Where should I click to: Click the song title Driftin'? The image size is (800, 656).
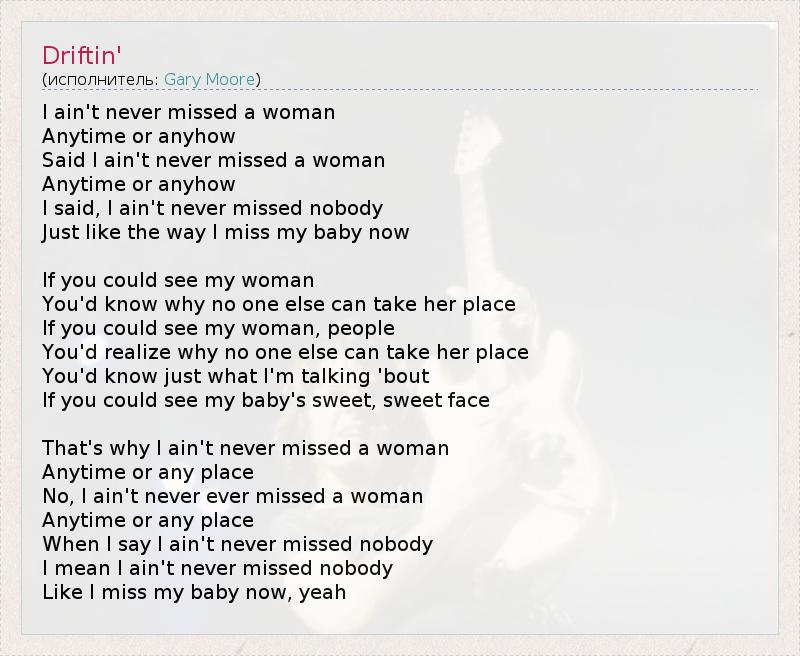(x=82, y=54)
